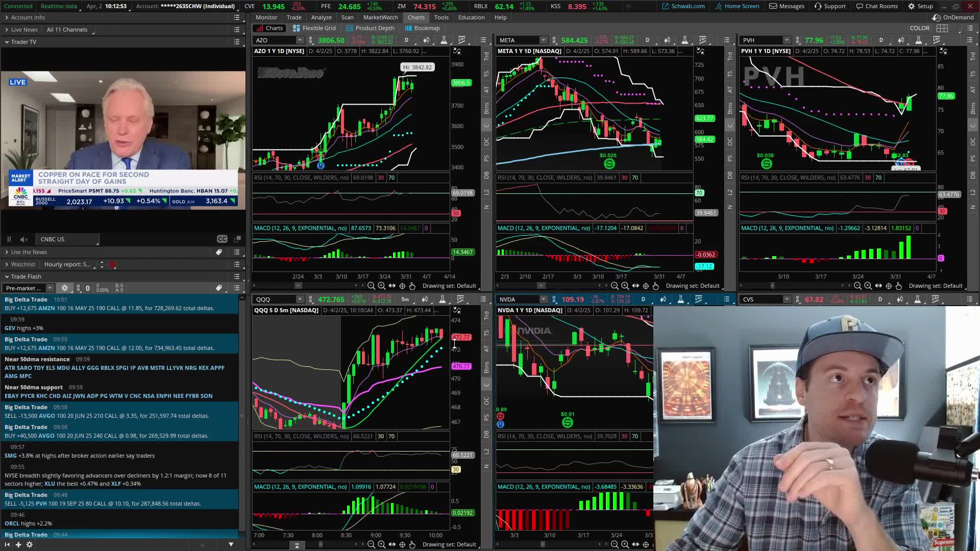Image resolution: width=980 pixels, height=551 pixels.
Task: Toggle OnDemand mode
Action: [953, 17]
